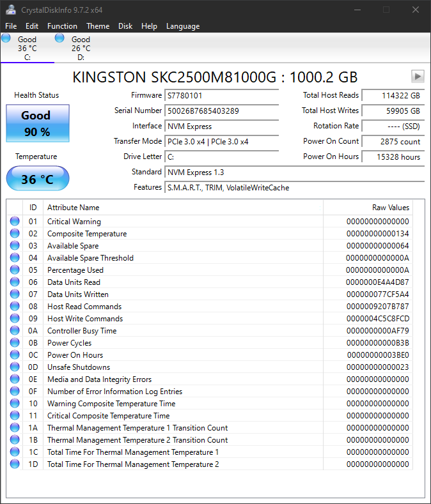Click the health orb above drive C:
This screenshot has height=504, width=431.
(x=6, y=38)
